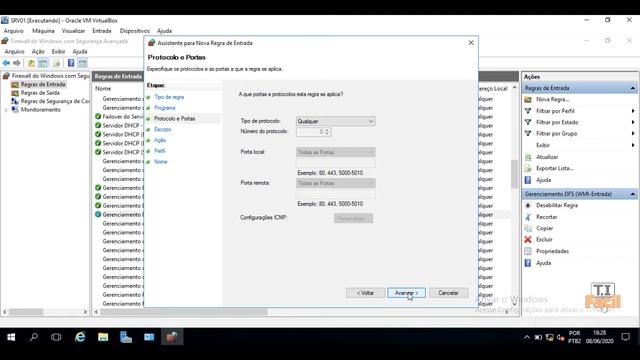Screen dimensions: 640x360
Task: Open the Windows Start menu
Action: click(x=11, y=337)
